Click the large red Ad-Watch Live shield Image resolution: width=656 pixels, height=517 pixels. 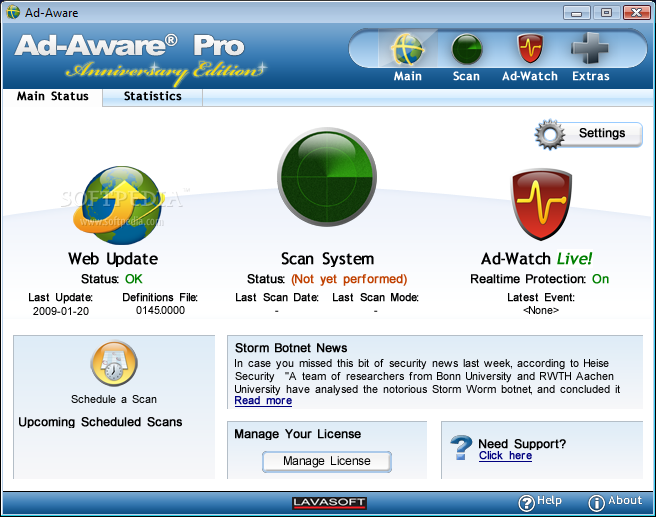point(541,204)
